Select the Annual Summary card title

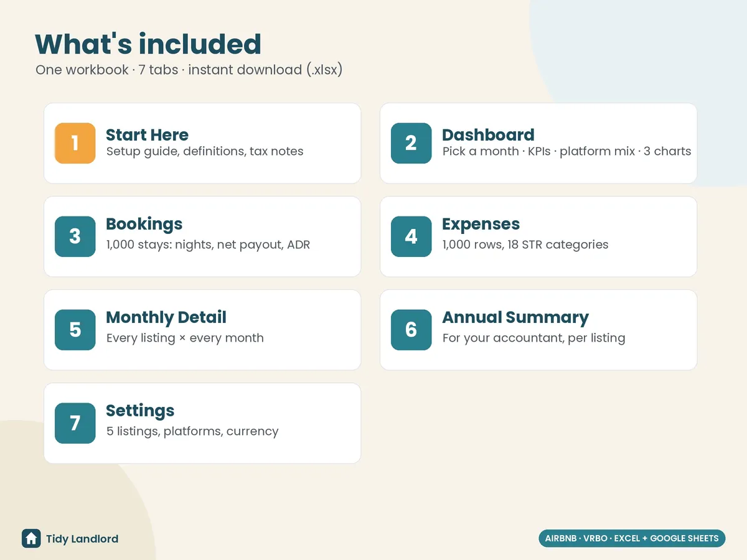515,317
